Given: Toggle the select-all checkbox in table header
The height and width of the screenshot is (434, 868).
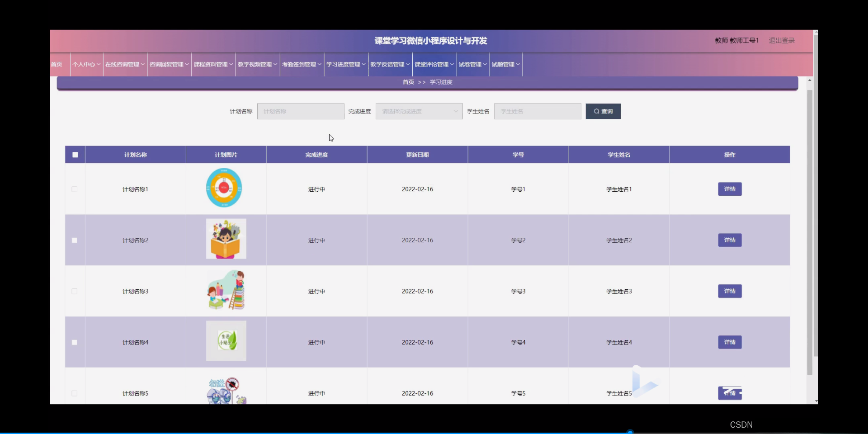Looking at the screenshot, I should tap(75, 154).
